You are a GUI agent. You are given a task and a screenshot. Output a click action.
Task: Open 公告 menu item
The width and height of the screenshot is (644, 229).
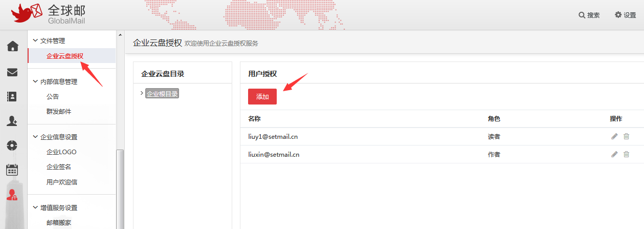point(53,96)
